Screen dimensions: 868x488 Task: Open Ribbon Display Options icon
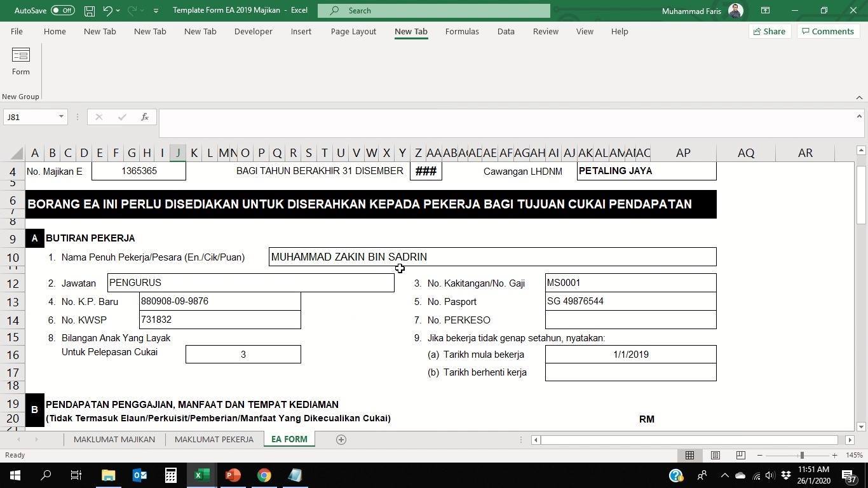tap(766, 10)
